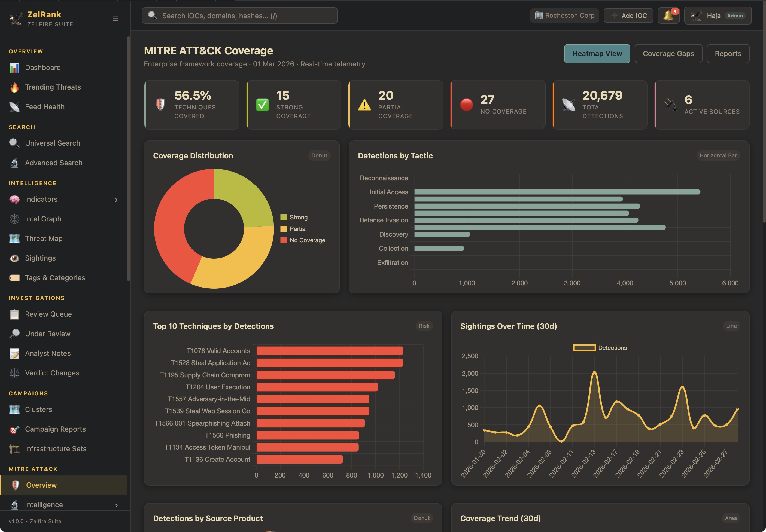Click the Review Queue clipboard icon
The image size is (766, 532).
[14, 314]
